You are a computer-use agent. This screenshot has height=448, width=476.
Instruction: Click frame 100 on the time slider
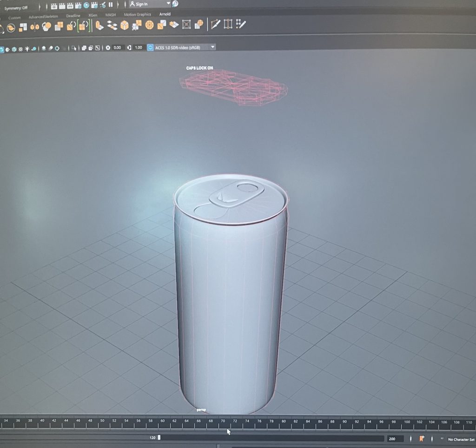[x=407, y=422]
